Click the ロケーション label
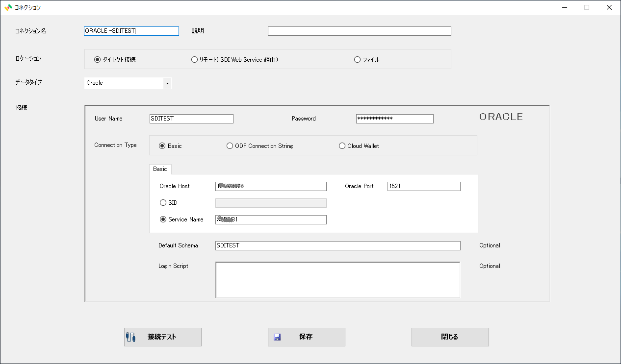Viewport: 621px width, 364px height. coord(28,58)
